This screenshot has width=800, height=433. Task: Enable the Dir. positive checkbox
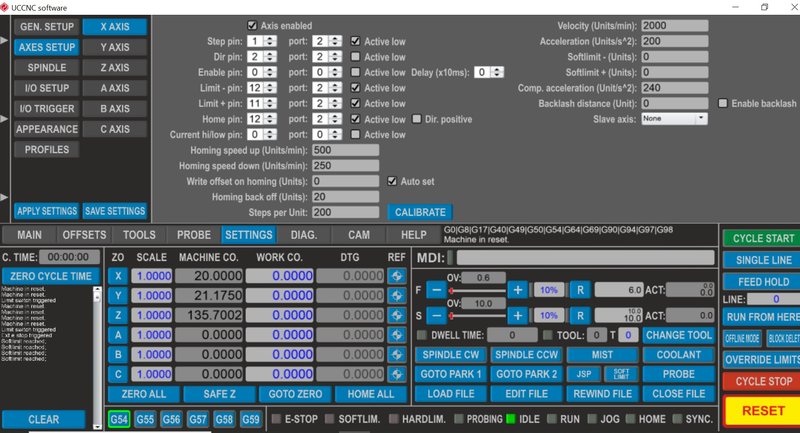(x=417, y=119)
